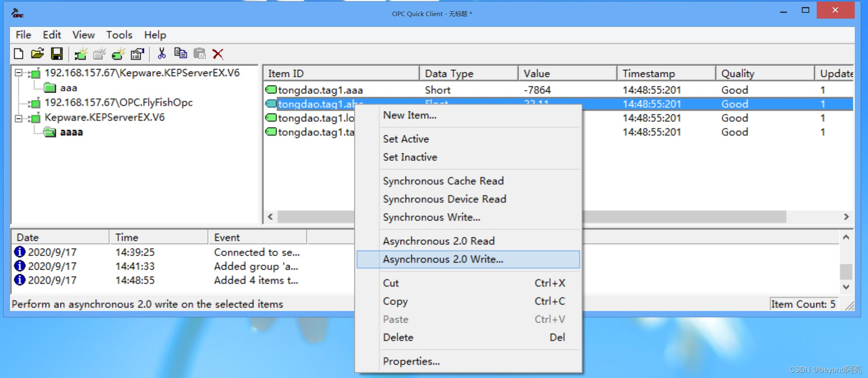Click the New document toolbar icon
Screen dimensions: 868x378
(19, 54)
